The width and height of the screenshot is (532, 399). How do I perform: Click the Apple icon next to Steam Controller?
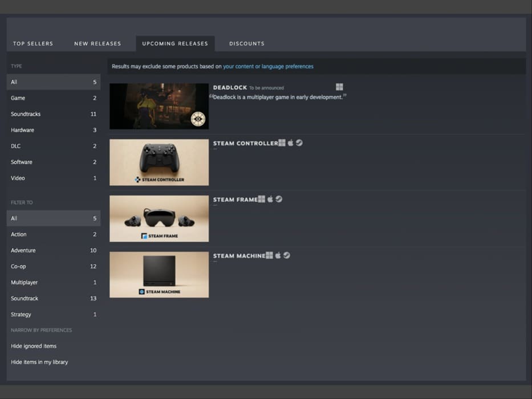pos(290,143)
